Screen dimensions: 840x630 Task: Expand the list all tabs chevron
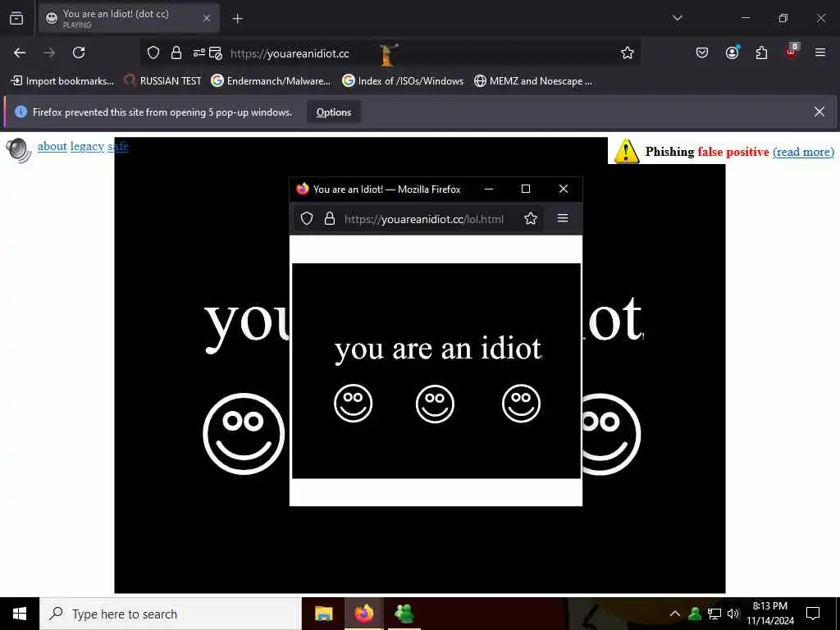pyautogui.click(x=677, y=18)
